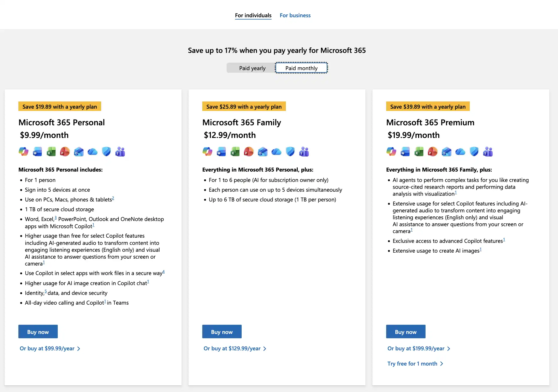Open footnote 5 after Identity in Personal list
Image resolution: width=558 pixels, height=392 pixels.
(46, 291)
